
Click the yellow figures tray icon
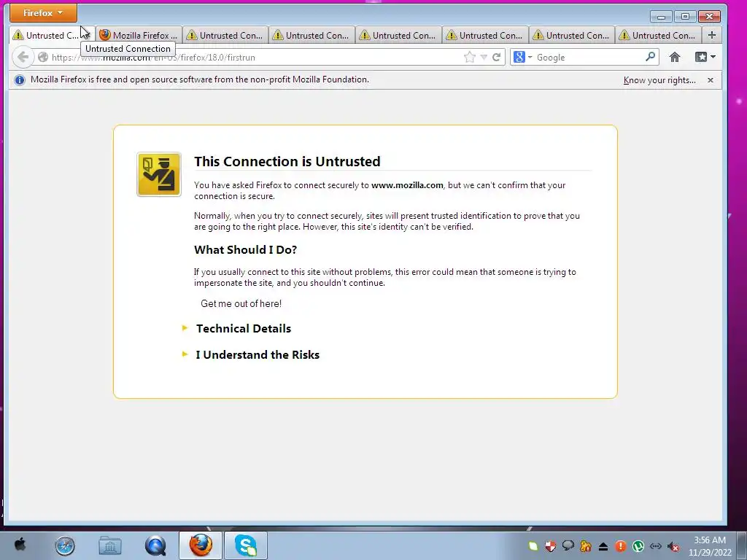point(586,546)
